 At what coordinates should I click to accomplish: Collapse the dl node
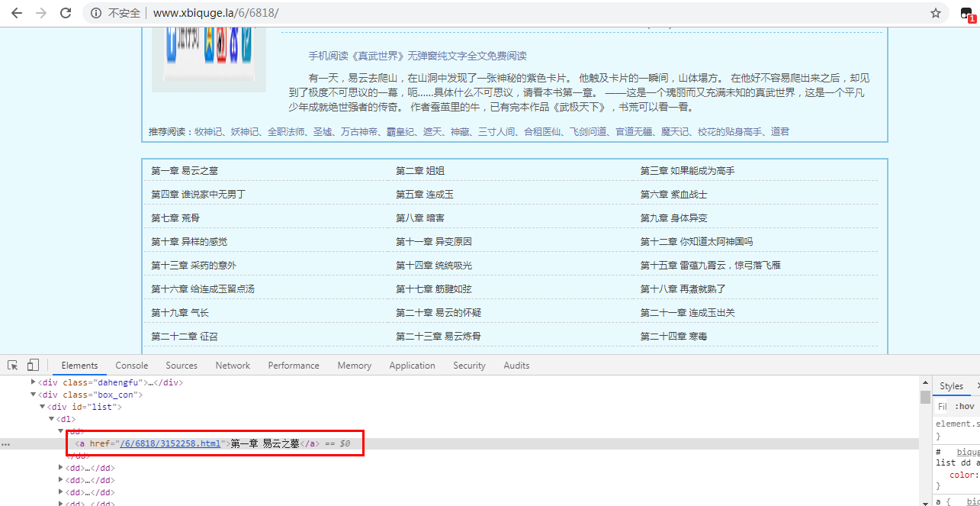tap(51, 419)
